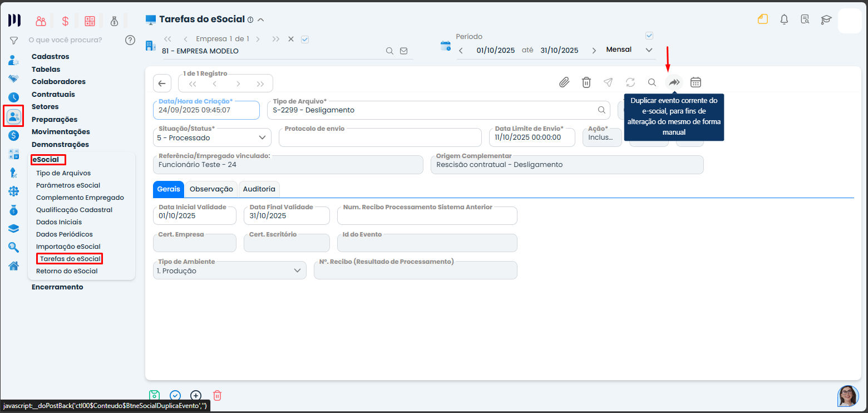Expand the Situação/Status dropdown
Screen dimensions: 868x413
point(262,137)
